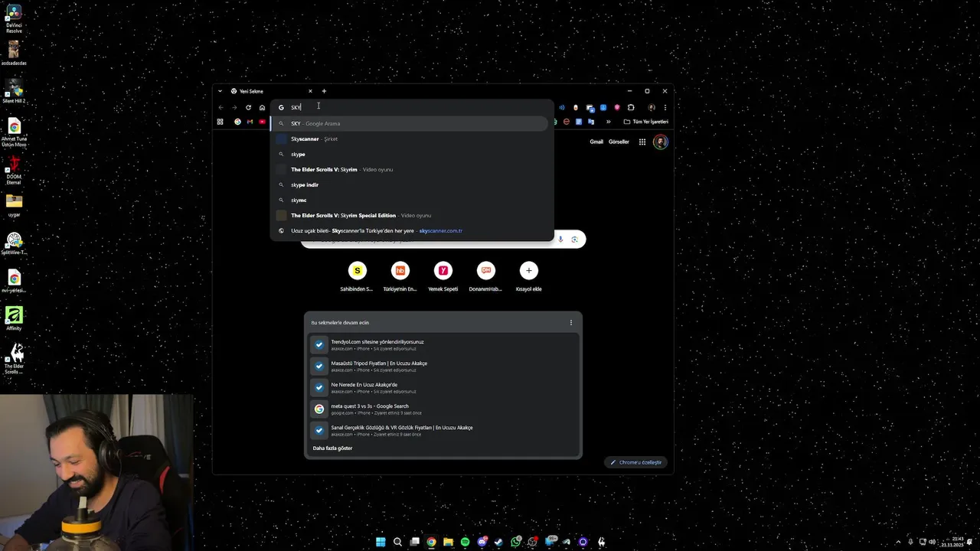Open Google apps grid launcher
Viewport: 980px width, 551px height.
[642, 142]
